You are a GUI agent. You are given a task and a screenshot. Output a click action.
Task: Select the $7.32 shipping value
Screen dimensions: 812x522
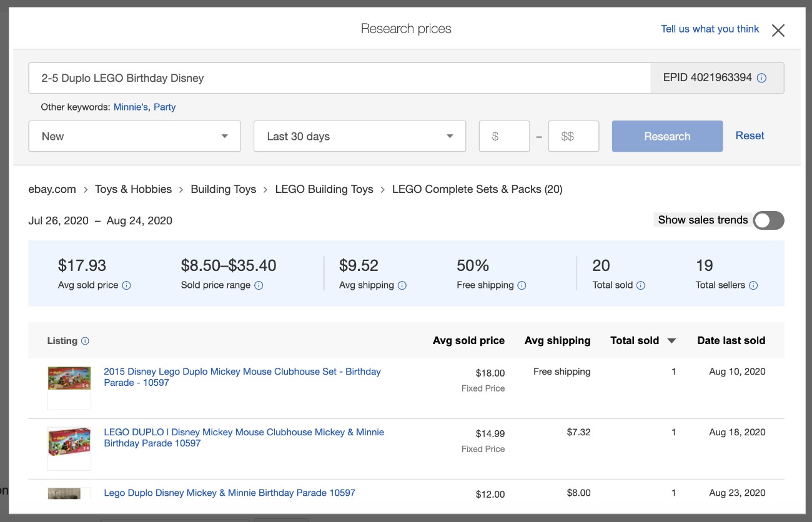point(578,432)
